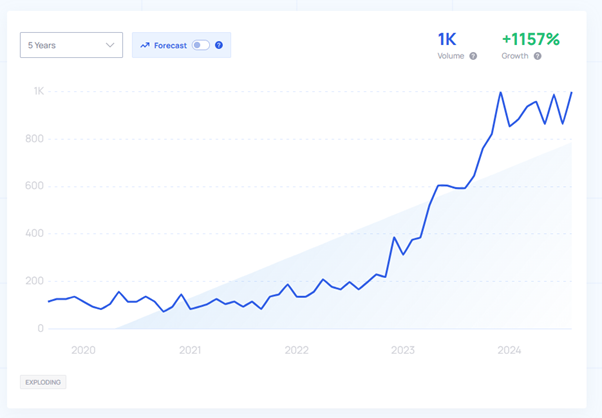This screenshot has height=418, width=602.
Task: Toggle the Forecast switch on
Action: [x=201, y=45]
